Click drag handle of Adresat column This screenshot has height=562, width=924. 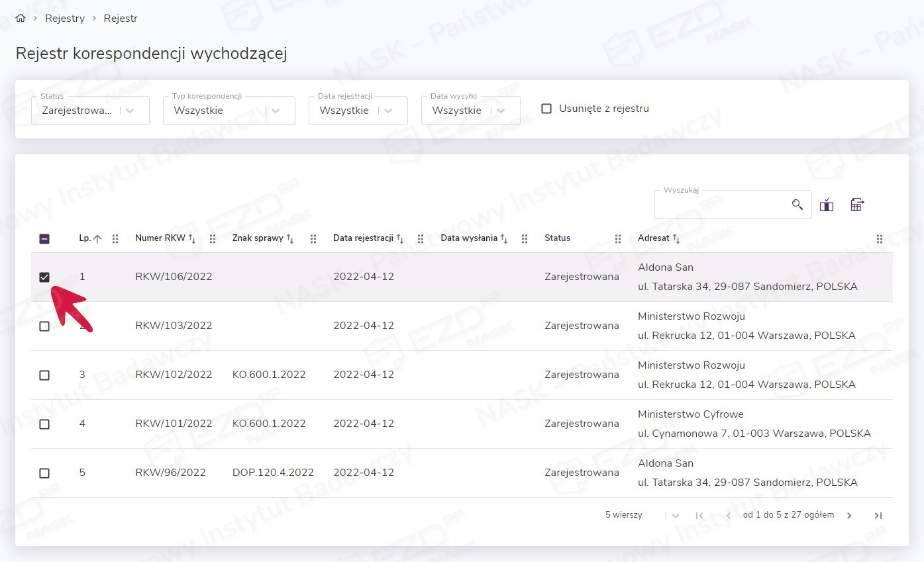point(879,239)
